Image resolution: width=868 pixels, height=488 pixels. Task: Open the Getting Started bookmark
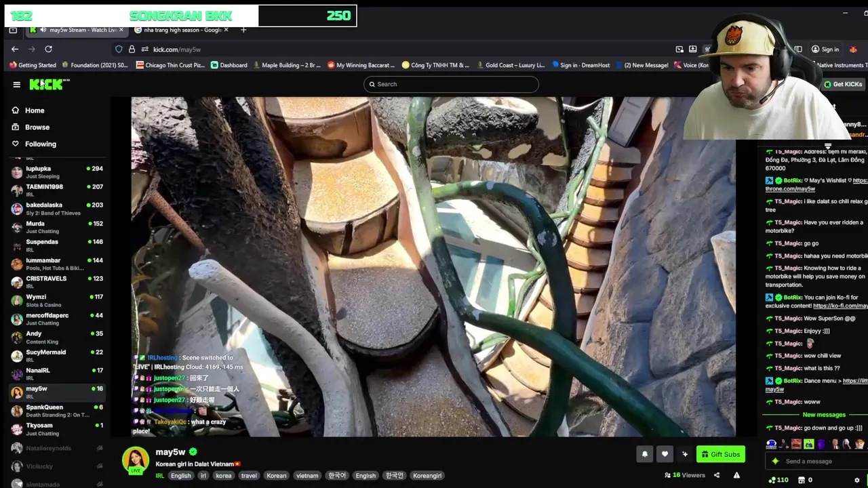click(33, 65)
